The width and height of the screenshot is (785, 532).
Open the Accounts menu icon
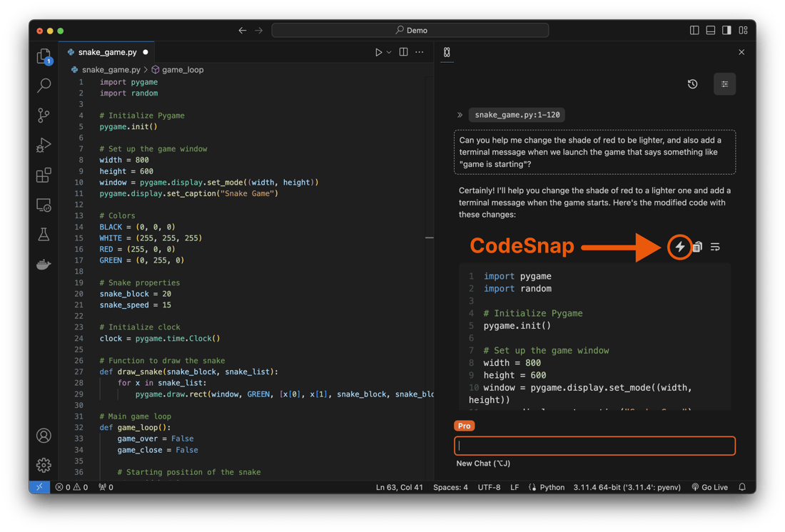44,436
